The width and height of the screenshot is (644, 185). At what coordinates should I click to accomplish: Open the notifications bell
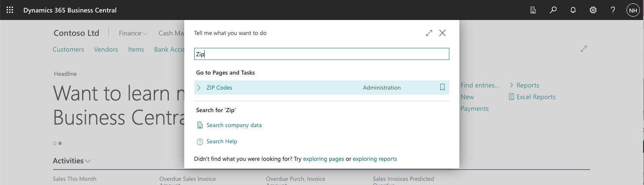pyautogui.click(x=573, y=10)
